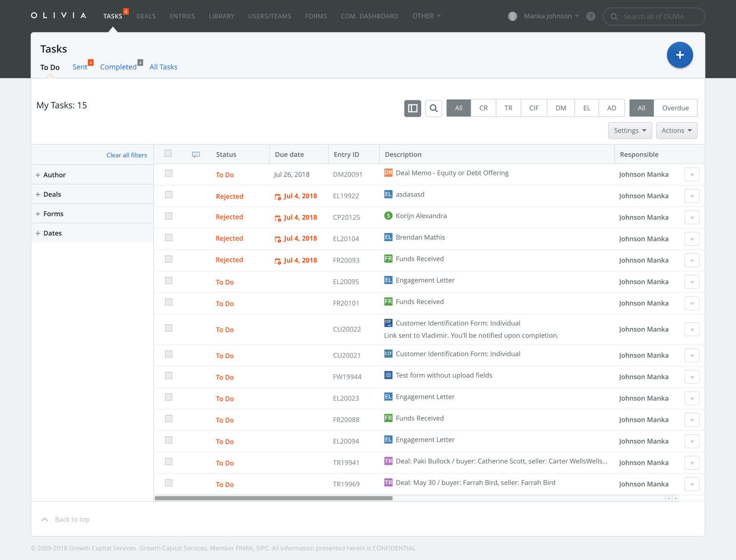The height and width of the screenshot is (560, 736).
Task: Tick checkbox for FW19944 test form row
Action: pyautogui.click(x=169, y=376)
